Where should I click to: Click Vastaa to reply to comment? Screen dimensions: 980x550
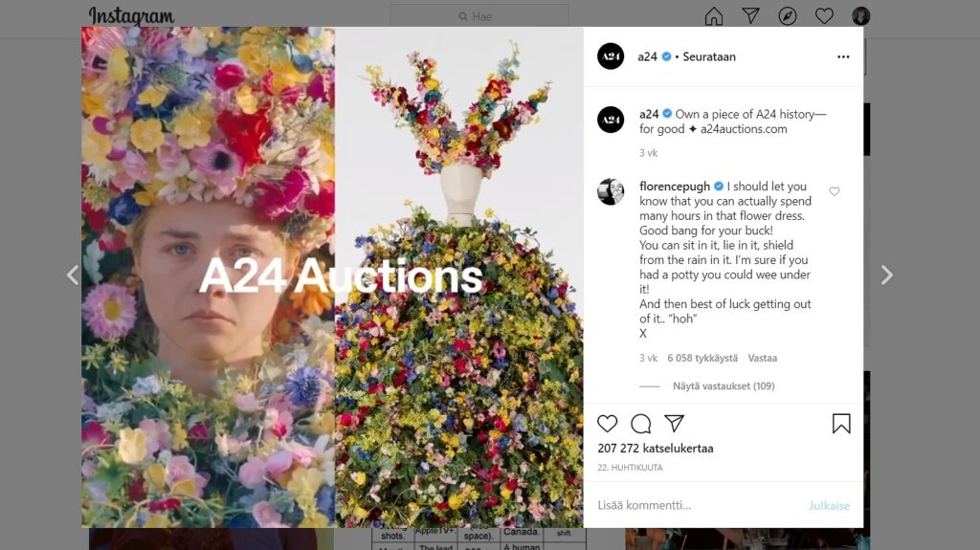click(x=763, y=358)
